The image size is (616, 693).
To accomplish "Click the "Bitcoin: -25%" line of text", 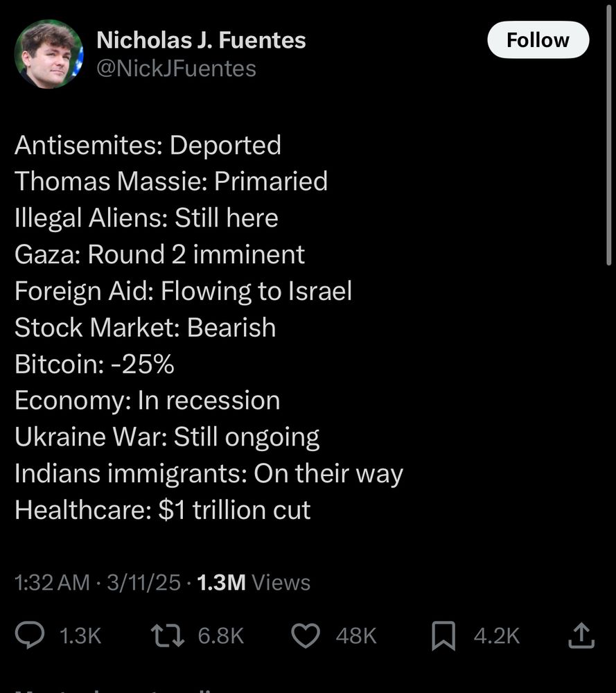I will [94, 364].
